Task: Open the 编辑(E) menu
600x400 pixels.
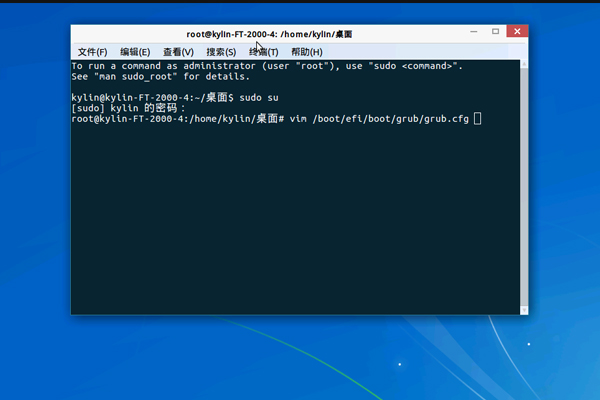Action: pyautogui.click(x=135, y=52)
